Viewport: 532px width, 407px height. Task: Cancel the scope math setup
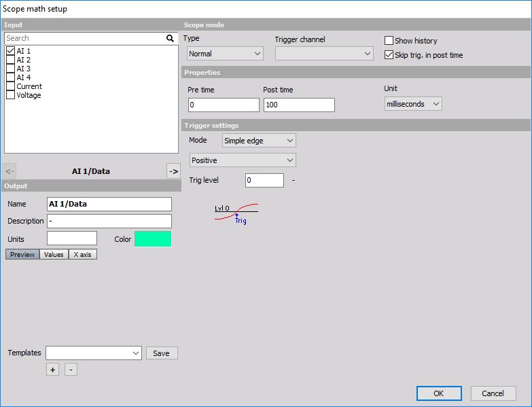(493, 393)
